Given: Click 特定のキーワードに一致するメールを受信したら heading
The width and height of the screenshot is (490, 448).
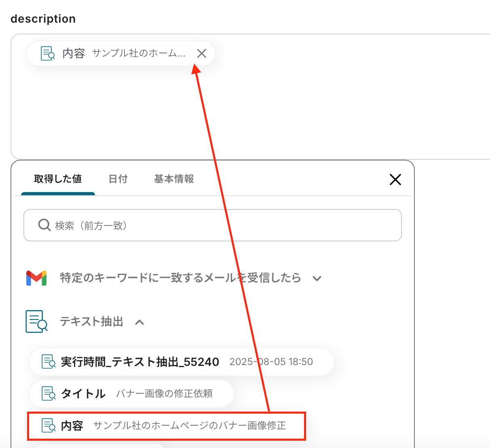Looking at the screenshot, I should coord(180,278).
